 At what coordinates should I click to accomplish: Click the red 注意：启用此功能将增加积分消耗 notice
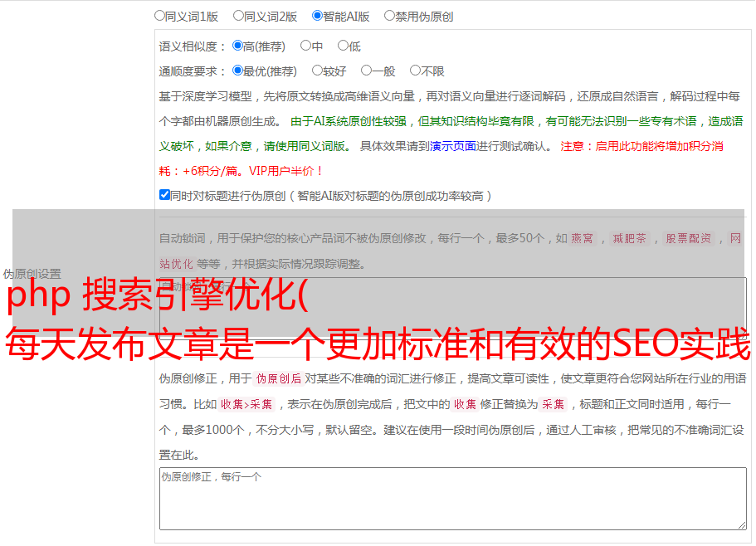441,158
